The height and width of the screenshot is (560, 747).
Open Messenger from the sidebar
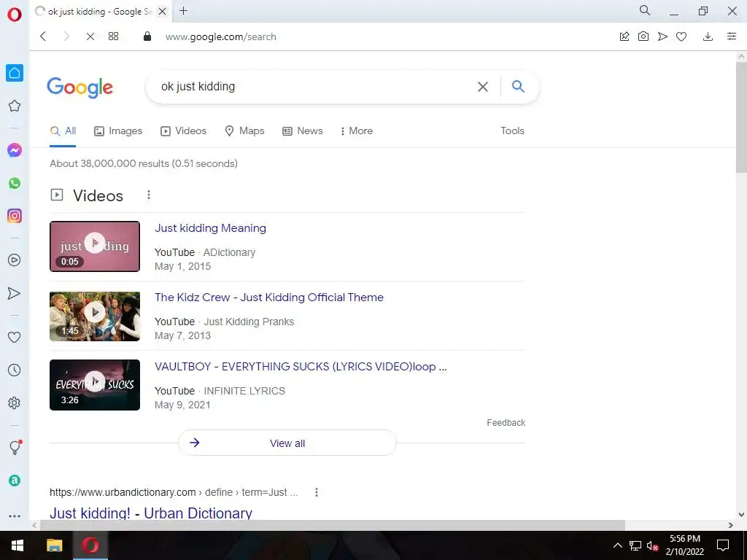point(15,150)
